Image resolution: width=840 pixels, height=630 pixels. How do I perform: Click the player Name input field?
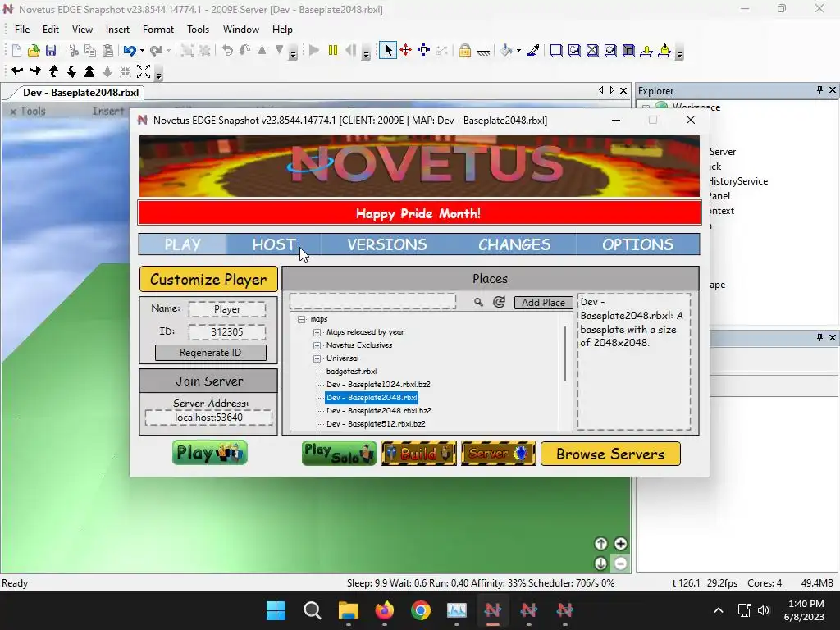(x=227, y=309)
